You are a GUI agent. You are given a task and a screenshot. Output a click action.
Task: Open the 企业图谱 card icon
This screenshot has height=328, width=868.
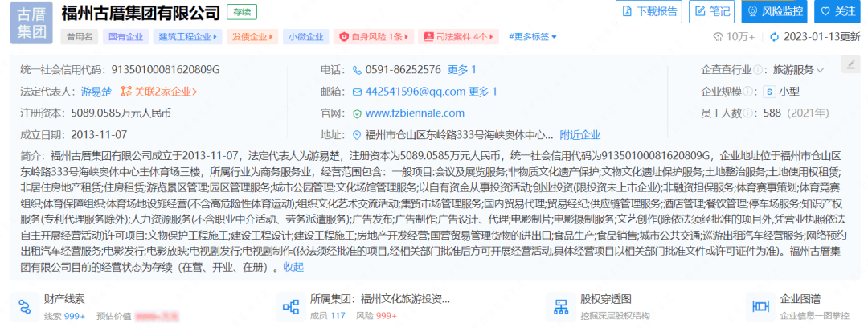[760, 306]
